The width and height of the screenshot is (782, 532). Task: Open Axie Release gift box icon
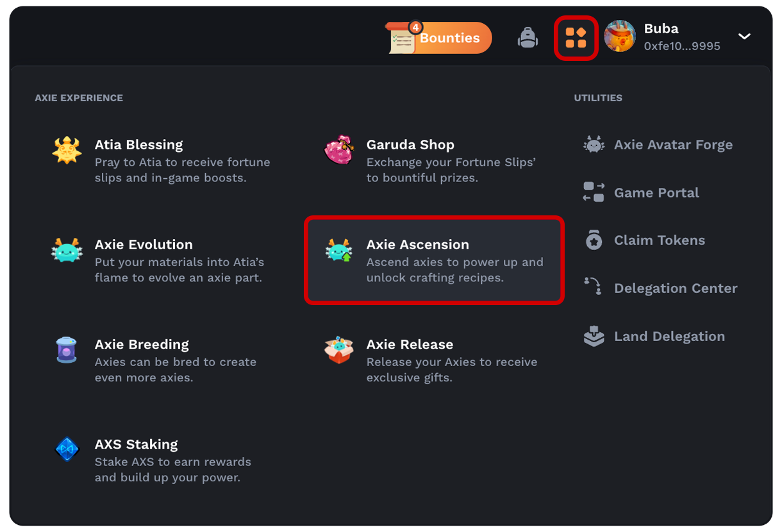point(339,349)
